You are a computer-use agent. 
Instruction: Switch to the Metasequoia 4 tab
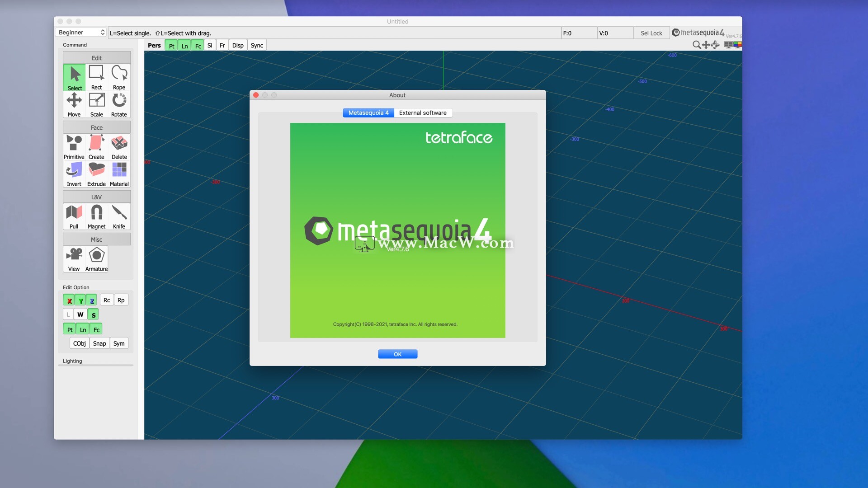pyautogui.click(x=368, y=113)
